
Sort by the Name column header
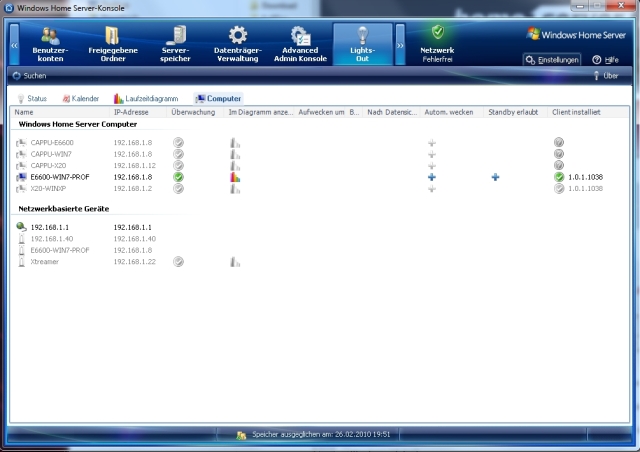pos(60,112)
